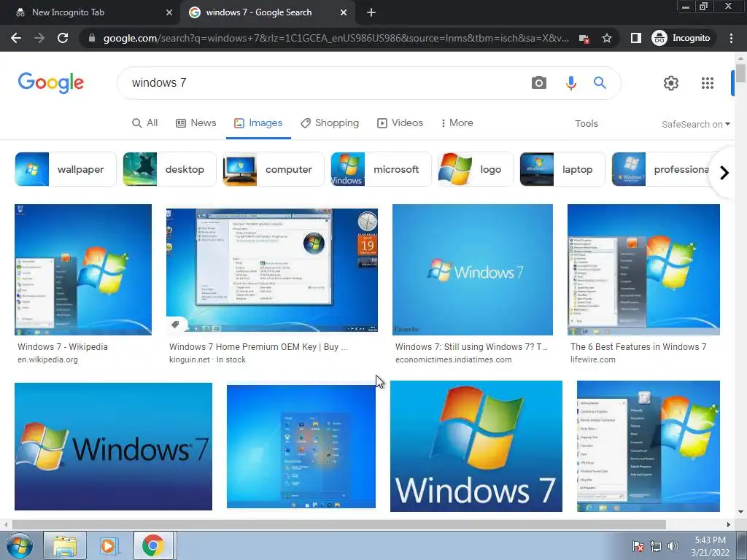Bookmark this page with the star icon
This screenshot has height=560, width=747.
[606, 38]
